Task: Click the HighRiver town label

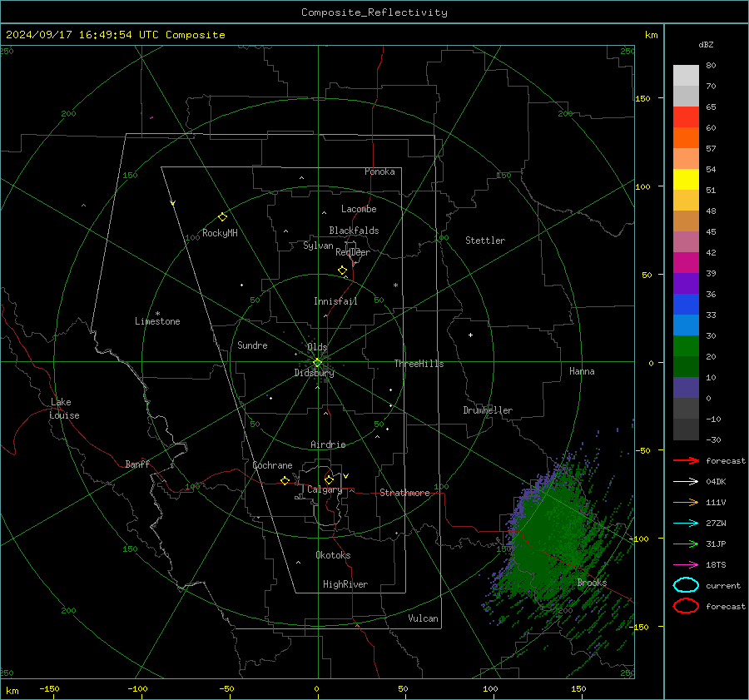Action: 345,584
